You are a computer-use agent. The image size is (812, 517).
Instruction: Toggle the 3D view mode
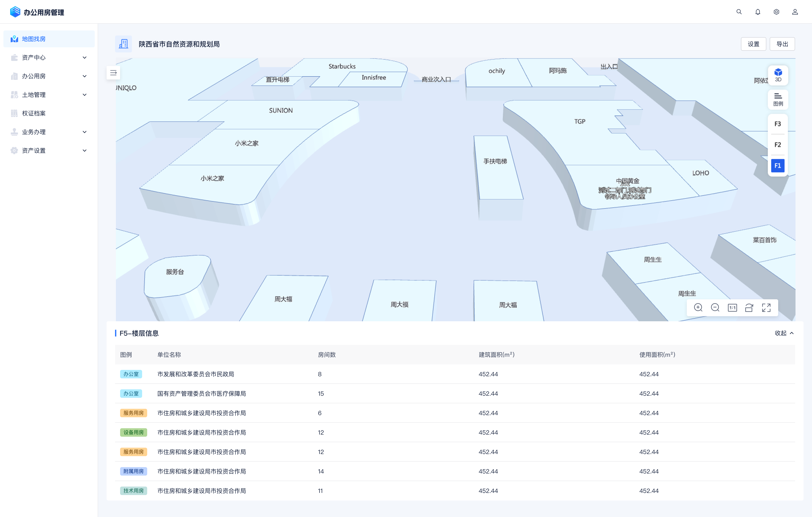click(x=778, y=75)
